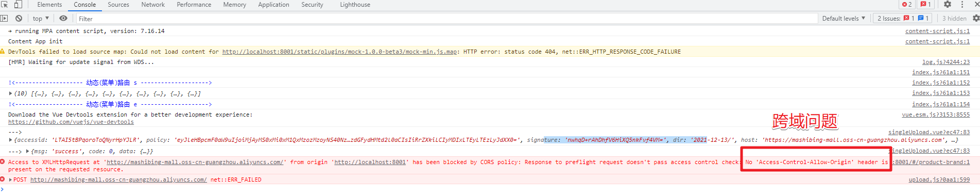Create a live expression with the eye icon
Image resolution: width=980 pixels, height=195 pixels.
[63, 18]
